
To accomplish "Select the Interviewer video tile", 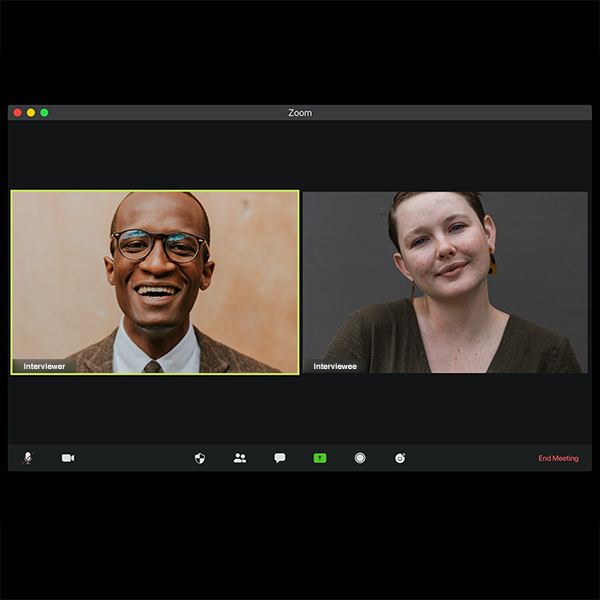I will [x=155, y=282].
